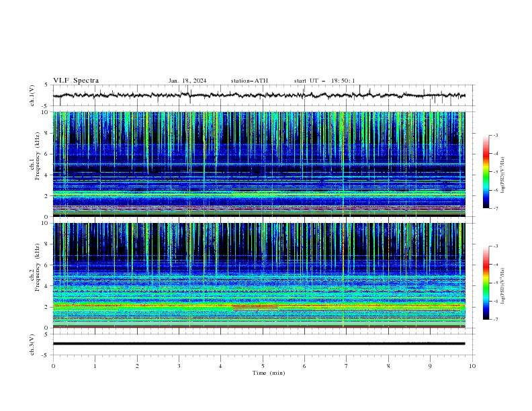Click the Jan. 18, 2024 date label

pos(187,81)
